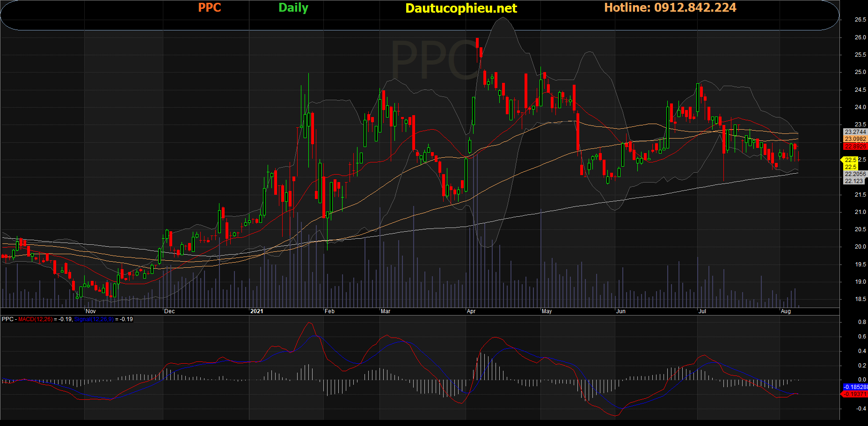This screenshot has height=426, width=868.
Task: Click the 22.2056 indicator value label
Action: [x=855, y=174]
